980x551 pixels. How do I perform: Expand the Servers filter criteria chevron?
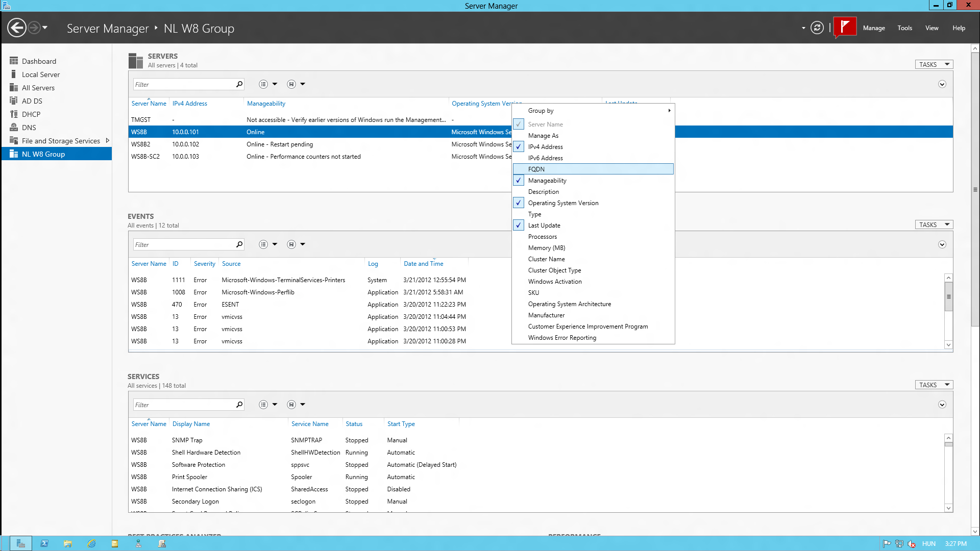tap(942, 84)
